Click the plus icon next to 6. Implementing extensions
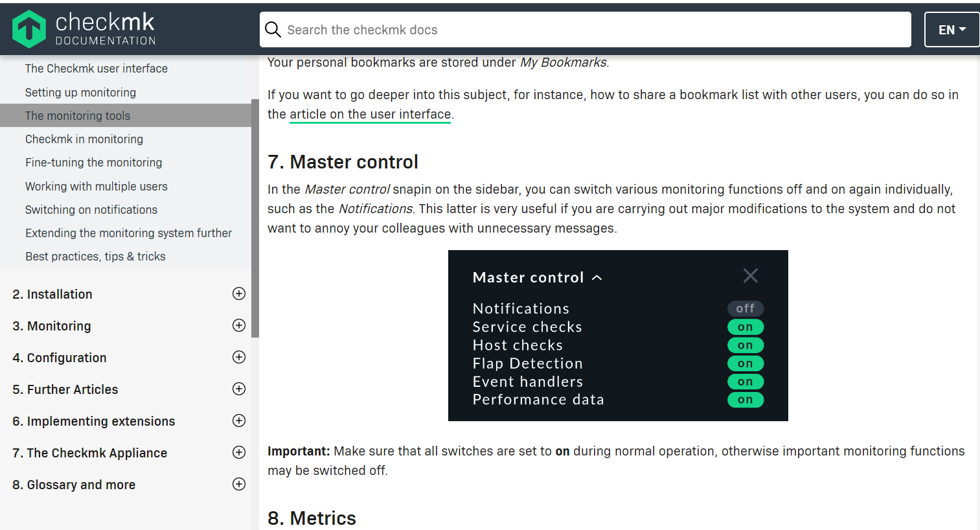 tap(239, 421)
